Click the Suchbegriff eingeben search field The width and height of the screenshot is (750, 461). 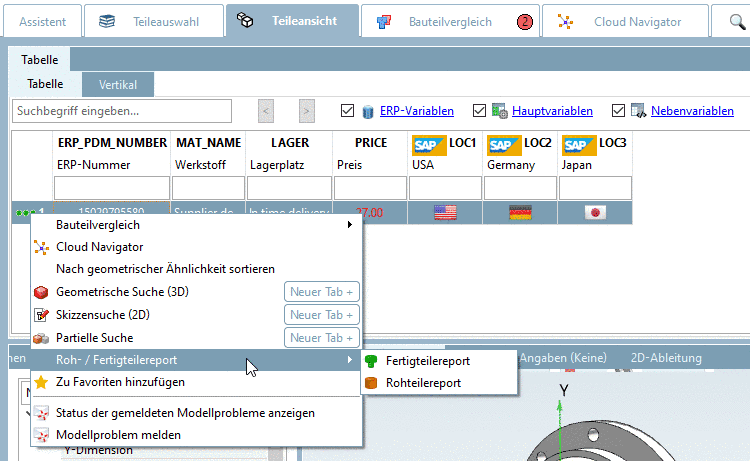[x=122, y=111]
